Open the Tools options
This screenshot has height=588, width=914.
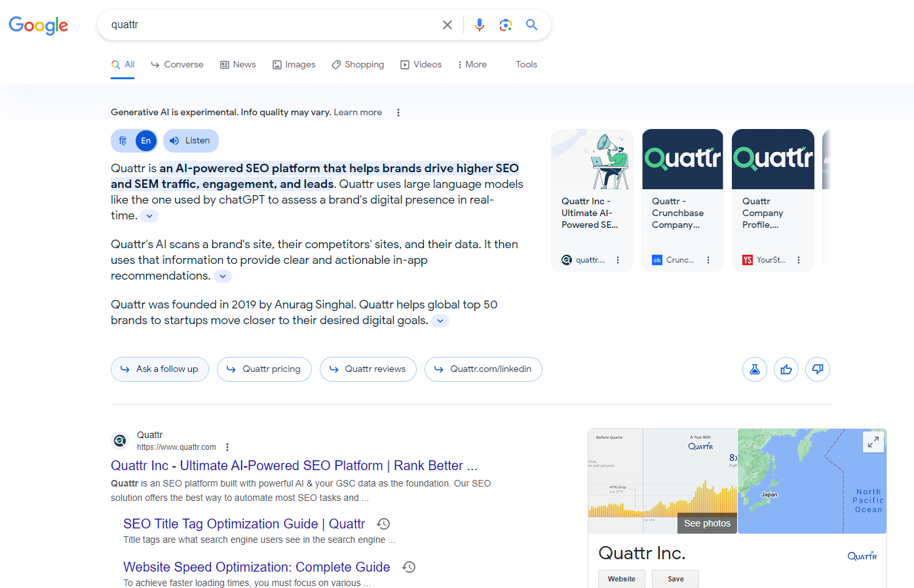[526, 64]
